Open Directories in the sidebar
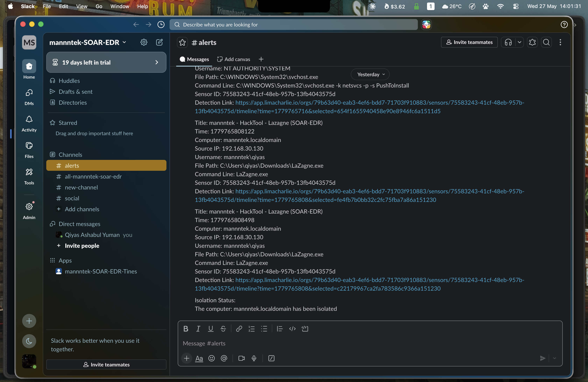 coord(106,103)
